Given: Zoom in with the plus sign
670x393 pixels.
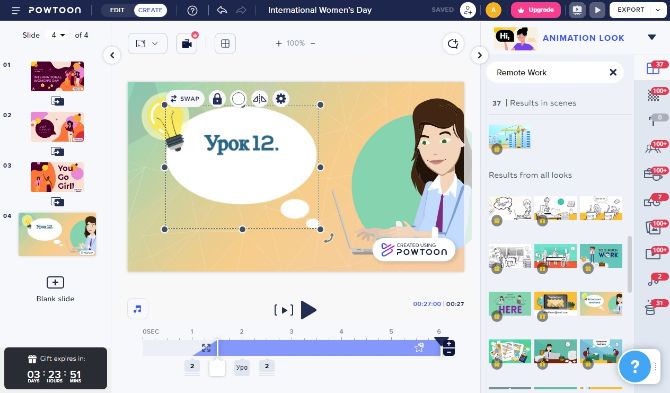Looking at the screenshot, I should [279, 44].
